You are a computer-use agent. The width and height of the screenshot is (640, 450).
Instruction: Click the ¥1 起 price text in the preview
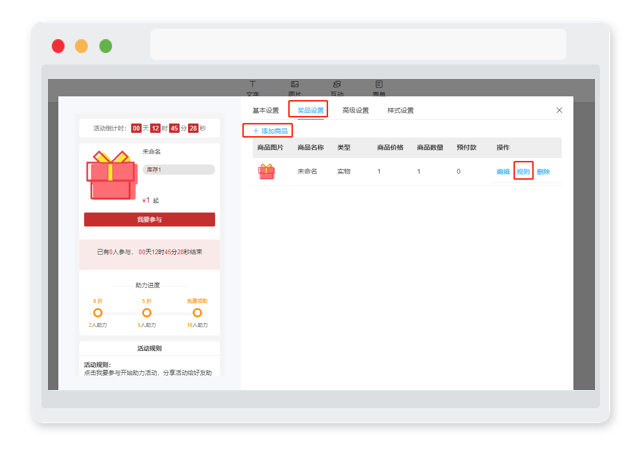151,200
